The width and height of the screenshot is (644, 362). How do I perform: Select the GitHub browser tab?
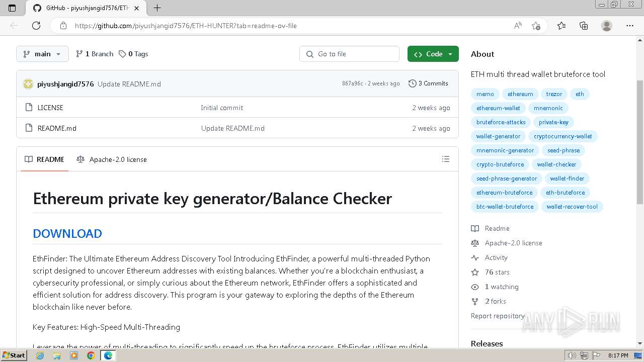[86, 8]
